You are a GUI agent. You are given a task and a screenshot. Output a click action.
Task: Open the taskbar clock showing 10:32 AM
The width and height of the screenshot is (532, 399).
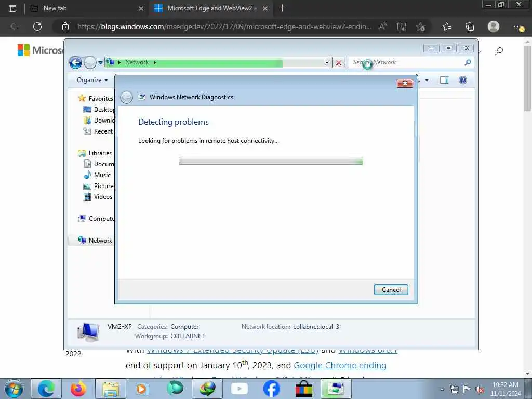[505, 389]
